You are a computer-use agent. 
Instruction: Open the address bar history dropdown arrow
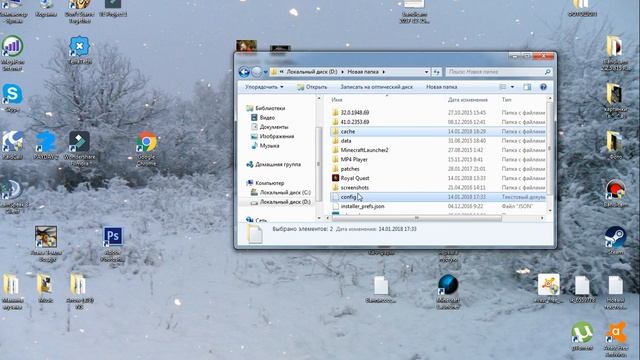pos(427,72)
